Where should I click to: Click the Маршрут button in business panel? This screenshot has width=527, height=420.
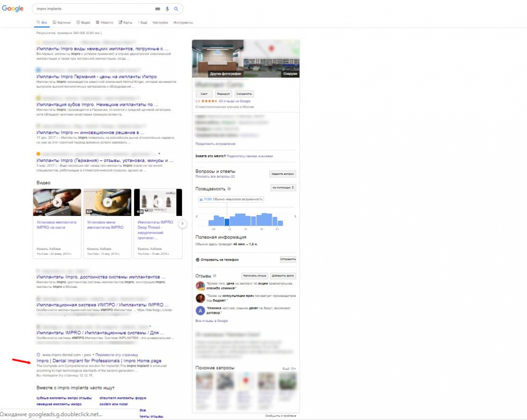click(x=222, y=94)
